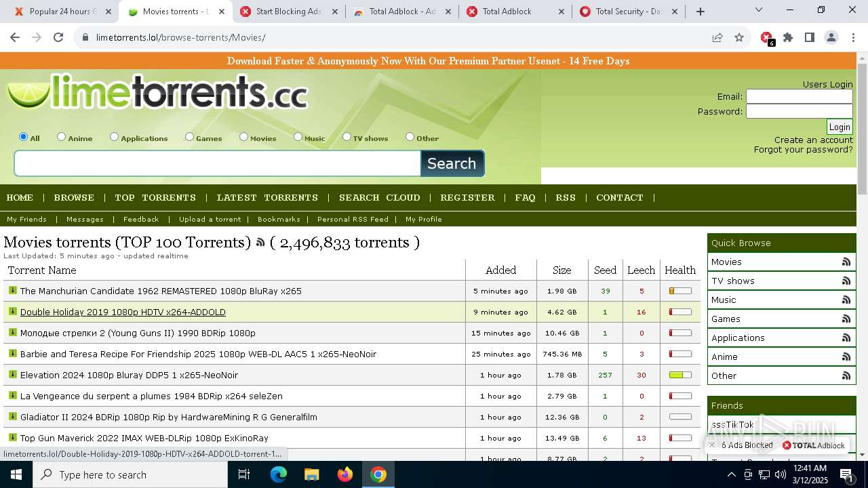Viewport: 868px width, 488px height.
Task: Click the Search button
Action: (452, 163)
